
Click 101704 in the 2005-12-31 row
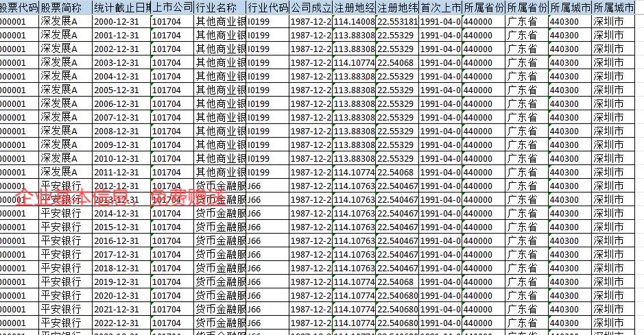click(x=172, y=90)
